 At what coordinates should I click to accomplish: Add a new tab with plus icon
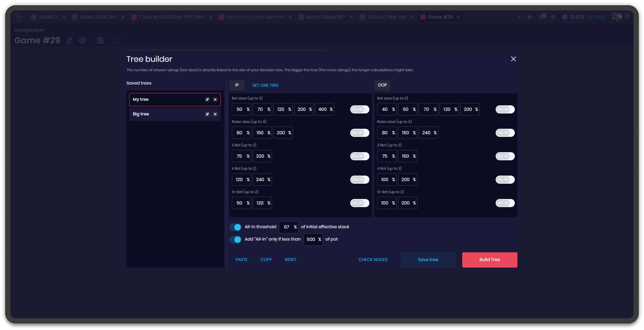[x=519, y=17]
